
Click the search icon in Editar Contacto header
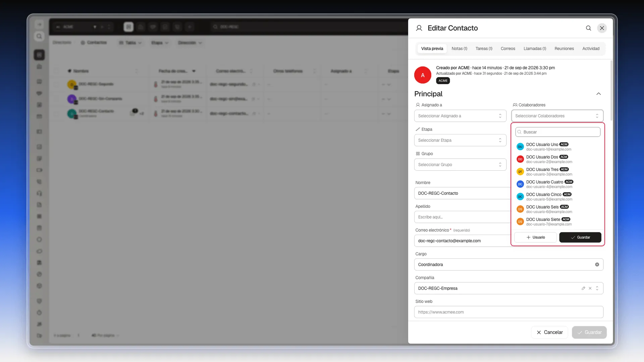click(588, 28)
